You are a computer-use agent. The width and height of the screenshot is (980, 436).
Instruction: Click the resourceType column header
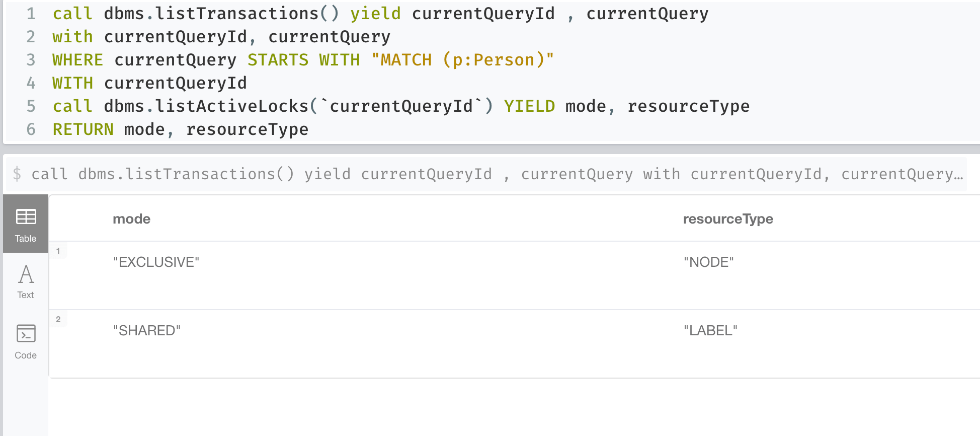tap(727, 219)
